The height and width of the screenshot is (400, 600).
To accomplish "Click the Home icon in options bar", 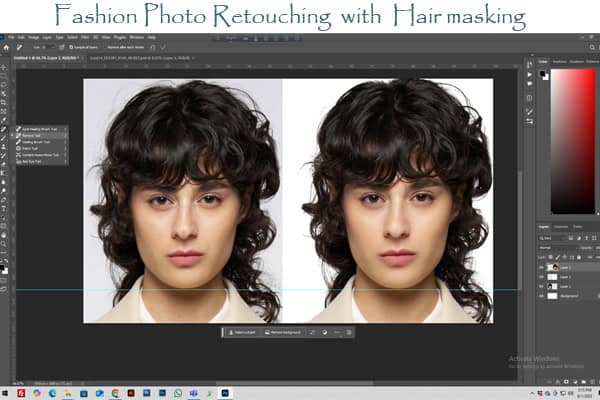I will [x=6, y=47].
